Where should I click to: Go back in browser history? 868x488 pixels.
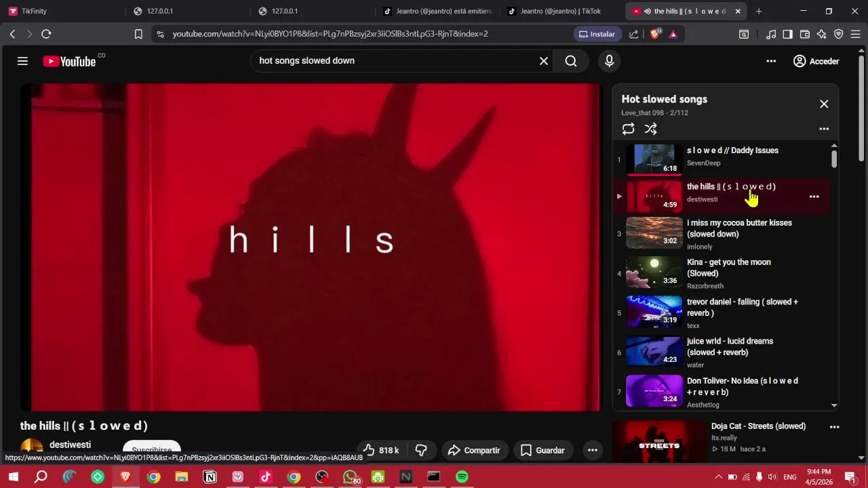(12, 34)
